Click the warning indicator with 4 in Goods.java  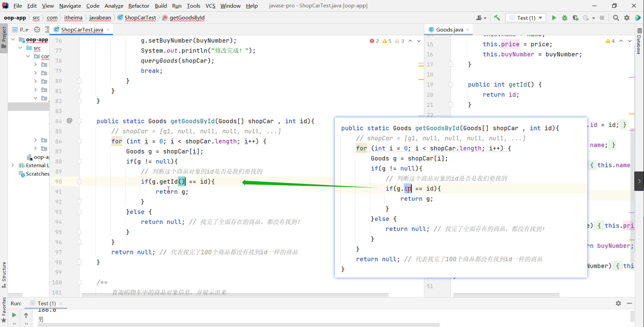[610, 41]
